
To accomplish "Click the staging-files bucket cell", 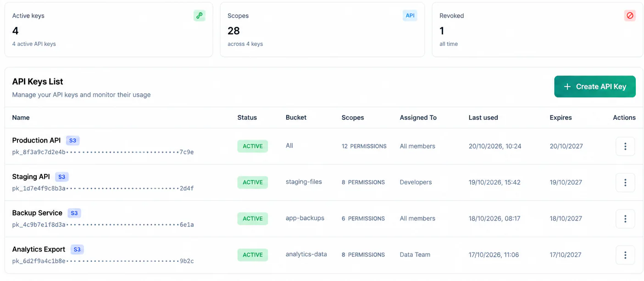I will tap(304, 182).
